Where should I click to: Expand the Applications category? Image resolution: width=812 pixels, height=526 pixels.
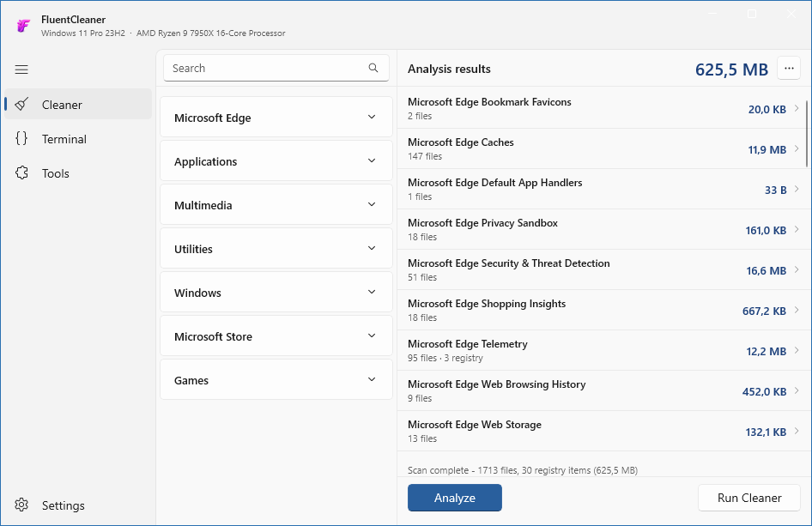coord(276,160)
